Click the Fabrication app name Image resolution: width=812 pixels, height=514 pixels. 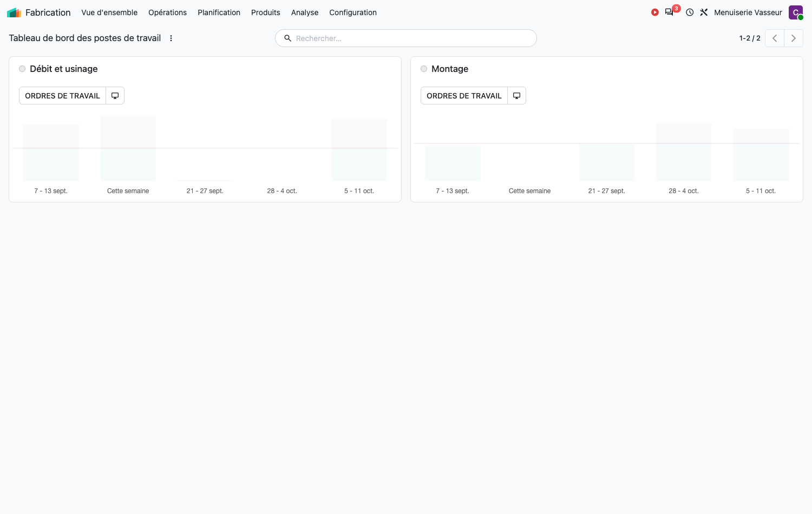[x=48, y=12]
